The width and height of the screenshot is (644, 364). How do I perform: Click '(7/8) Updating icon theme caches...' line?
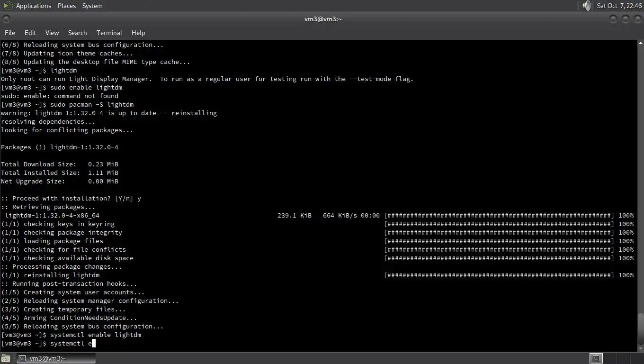tap(67, 53)
